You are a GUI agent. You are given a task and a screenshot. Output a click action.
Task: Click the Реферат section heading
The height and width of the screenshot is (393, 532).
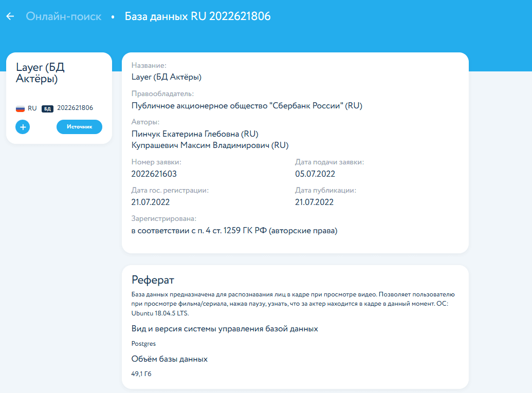coord(153,280)
